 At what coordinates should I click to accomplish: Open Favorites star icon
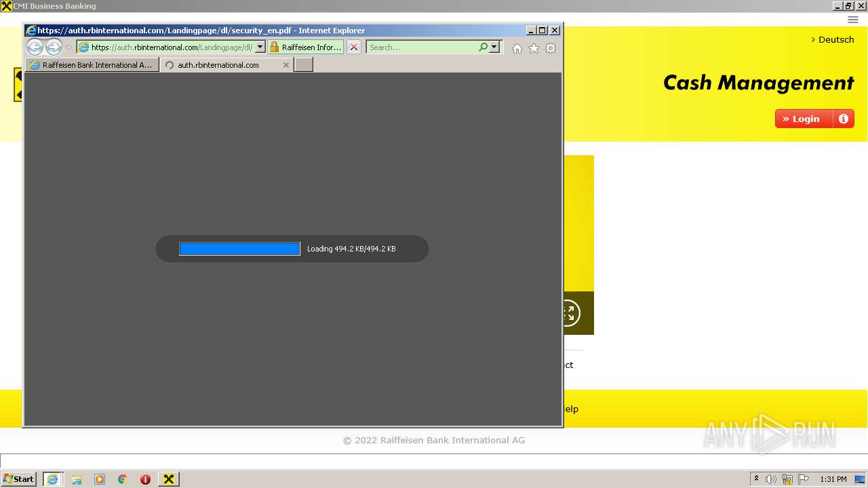[x=534, y=48]
